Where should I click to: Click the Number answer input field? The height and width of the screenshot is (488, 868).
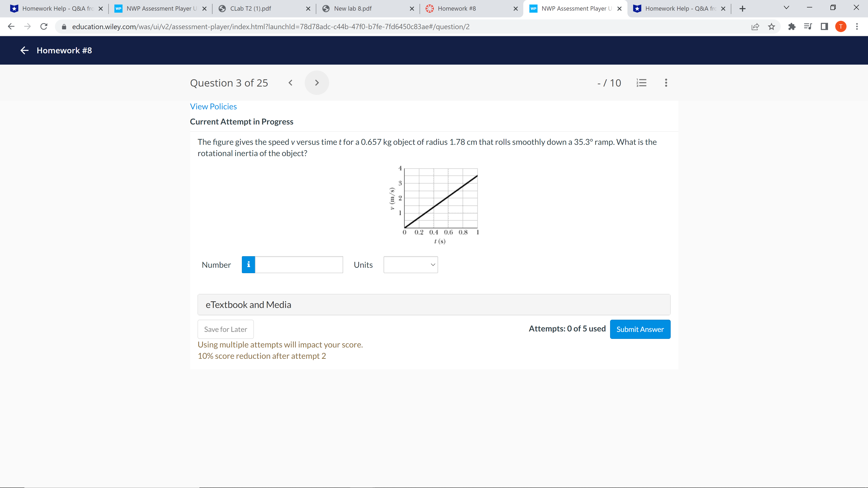click(x=299, y=265)
